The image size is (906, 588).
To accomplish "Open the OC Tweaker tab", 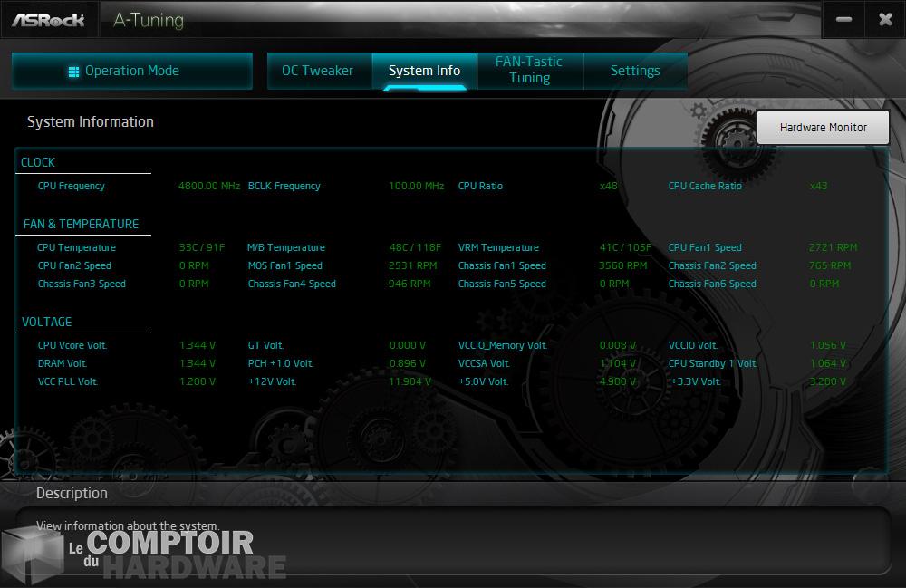I will pos(317,71).
